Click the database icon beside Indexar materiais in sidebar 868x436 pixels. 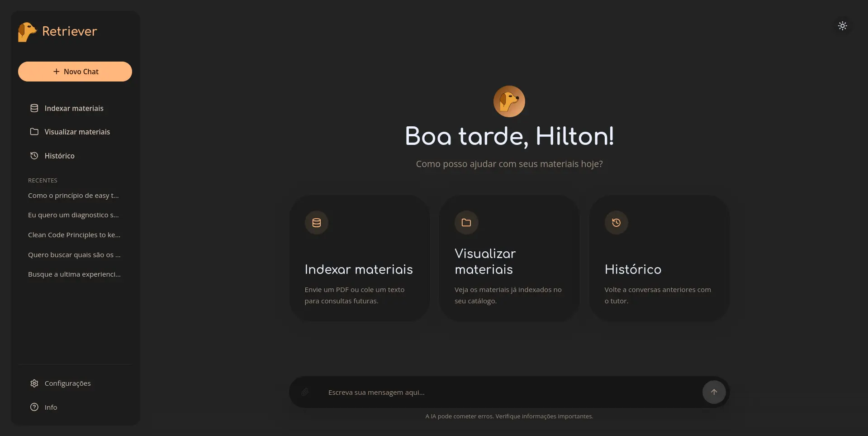(x=34, y=108)
